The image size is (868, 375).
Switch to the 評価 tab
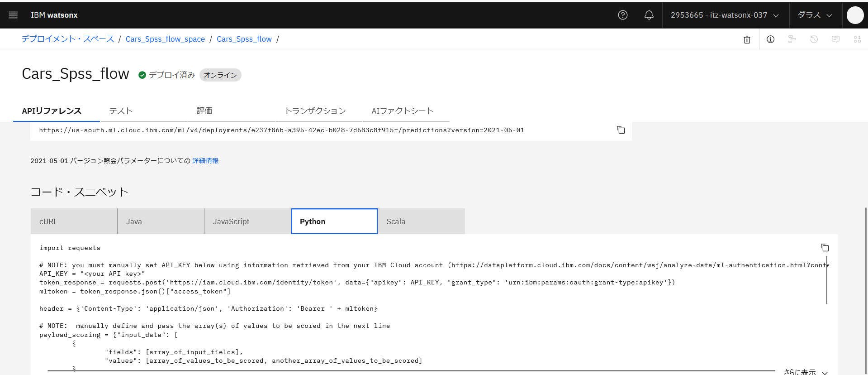[x=232, y=111]
